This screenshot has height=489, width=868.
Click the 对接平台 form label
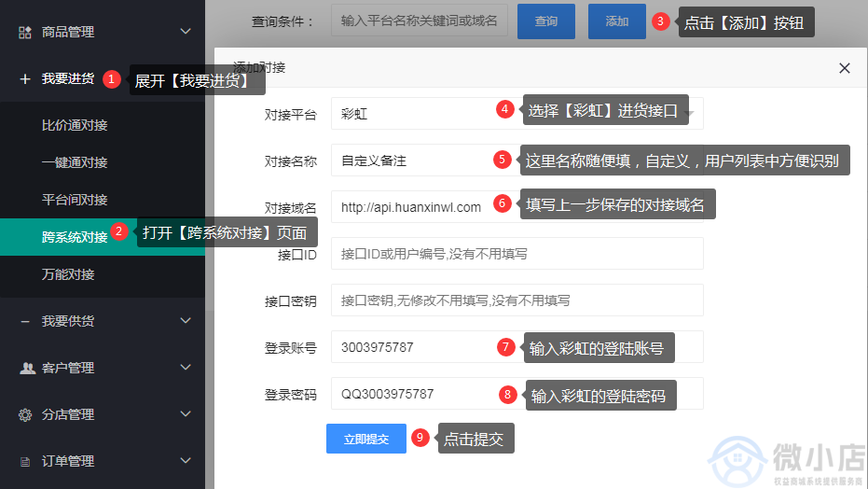pos(291,115)
